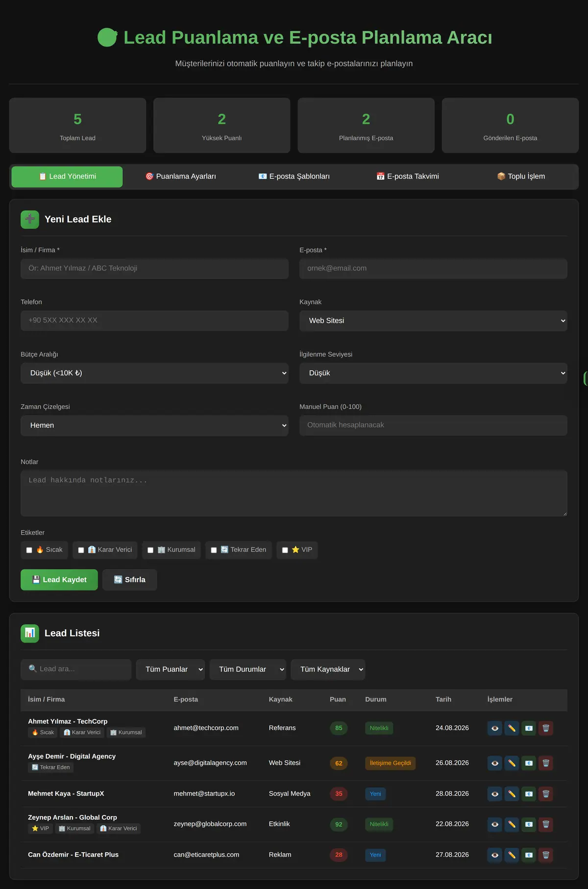This screenshot has height=889, width=588.
Task: Click the Lead Kaydet button
Action: (x=59, y=580)
